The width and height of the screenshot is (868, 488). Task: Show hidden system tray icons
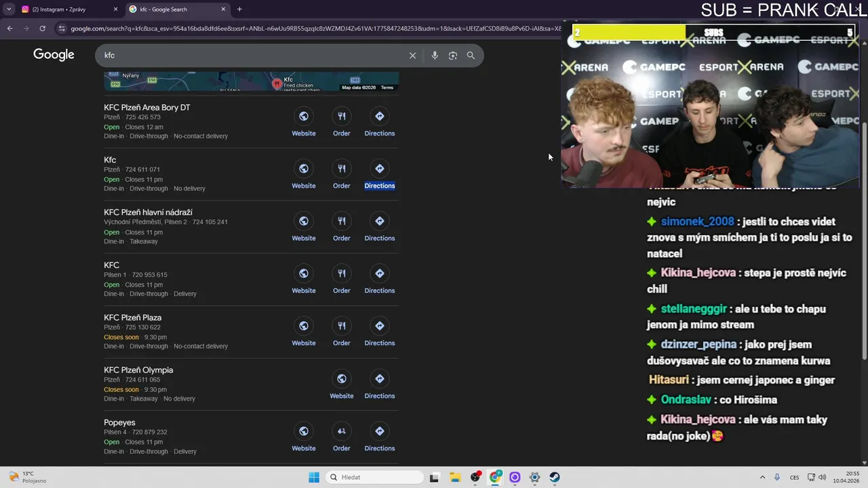(762, 477)
